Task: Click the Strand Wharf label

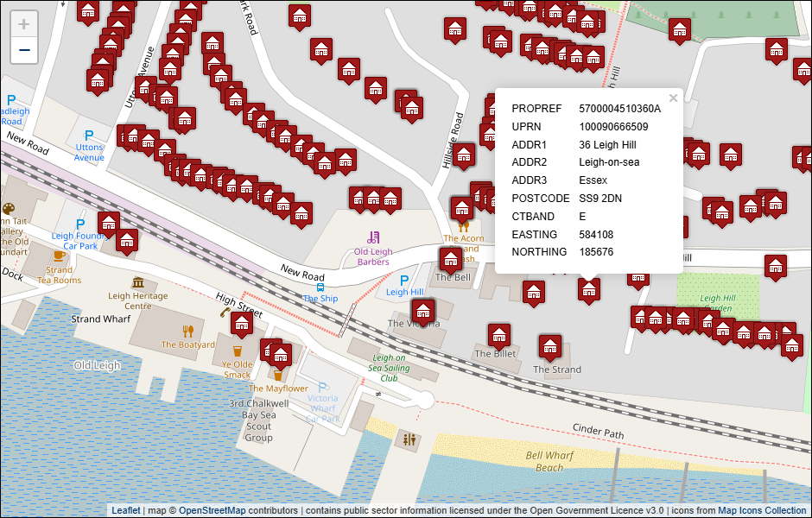Action: point(100,319)
